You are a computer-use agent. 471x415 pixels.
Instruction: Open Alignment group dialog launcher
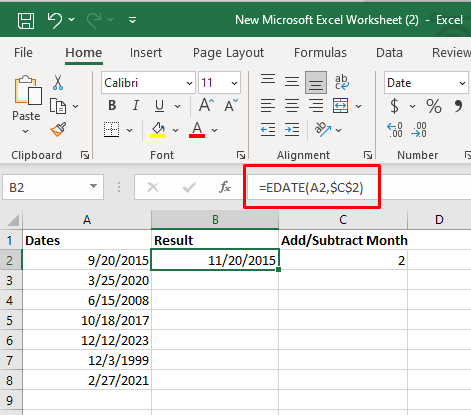tap(368, 155)
